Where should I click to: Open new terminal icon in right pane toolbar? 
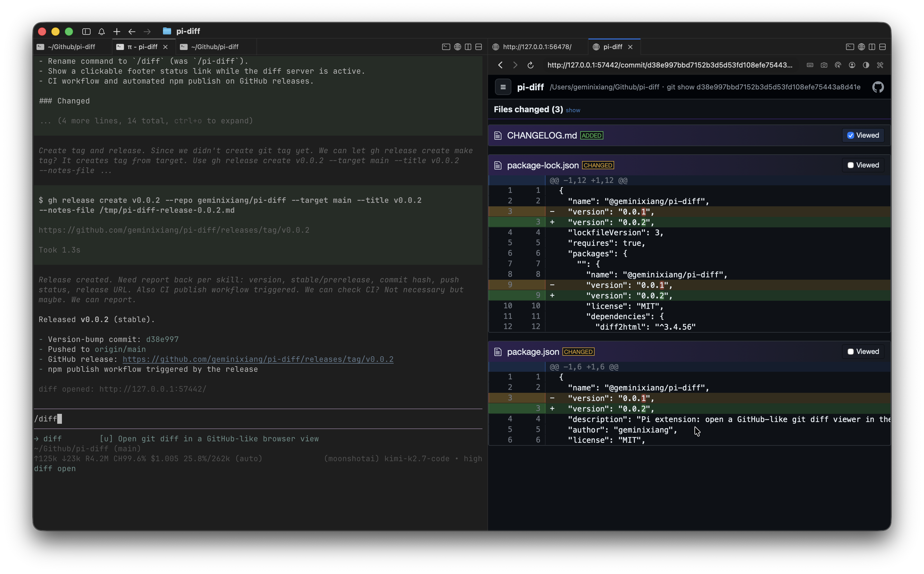[850, 47]
